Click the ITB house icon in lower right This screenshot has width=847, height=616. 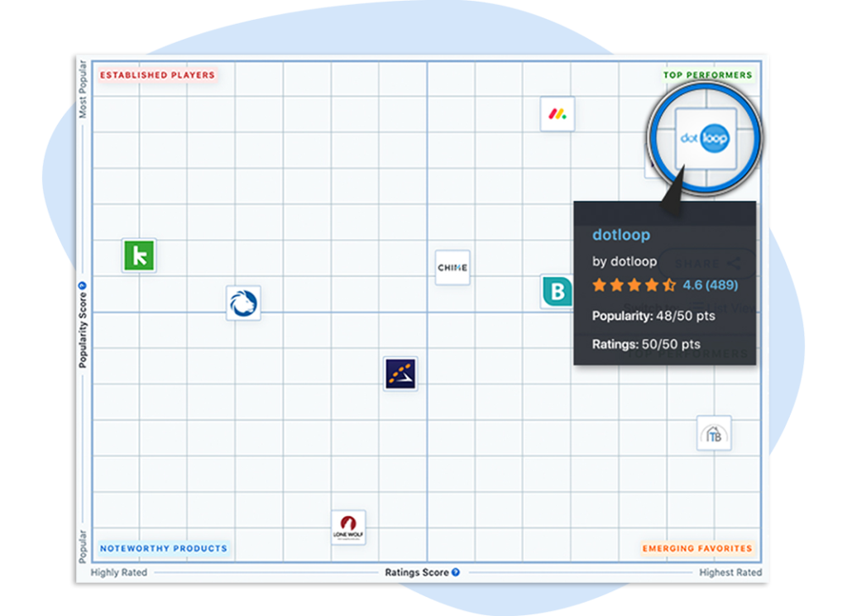click(x=713, y=433)
